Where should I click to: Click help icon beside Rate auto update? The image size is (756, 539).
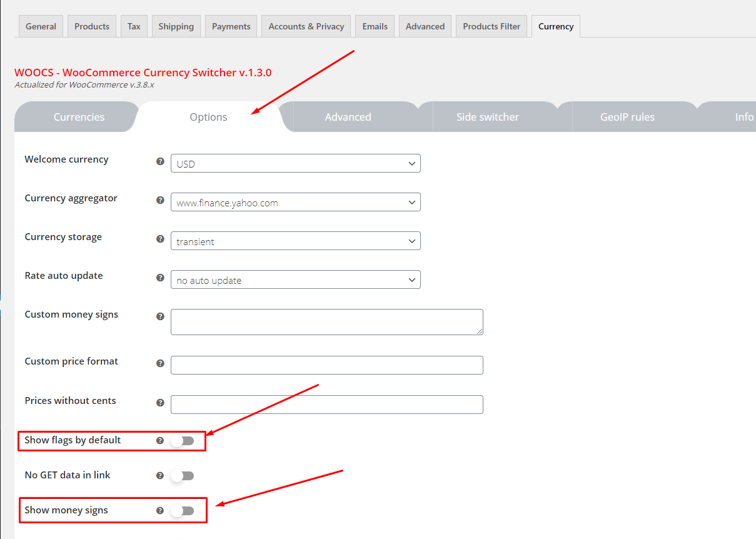pos(160,278)
